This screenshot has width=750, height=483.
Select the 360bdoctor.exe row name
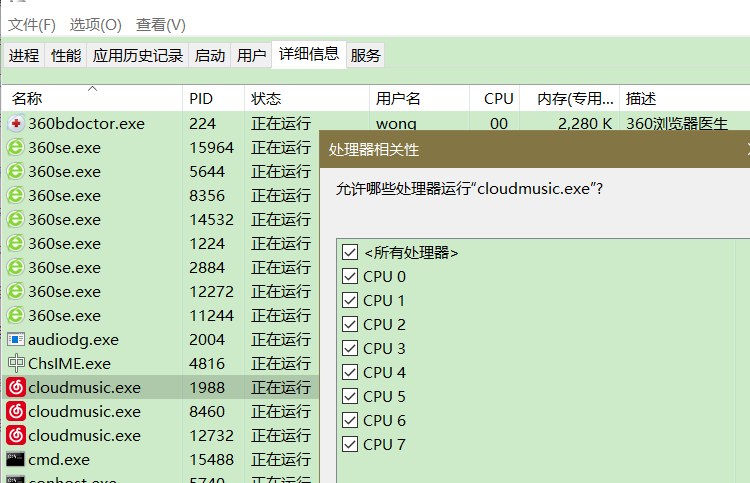pyautogui.click(x=87, y=123)
